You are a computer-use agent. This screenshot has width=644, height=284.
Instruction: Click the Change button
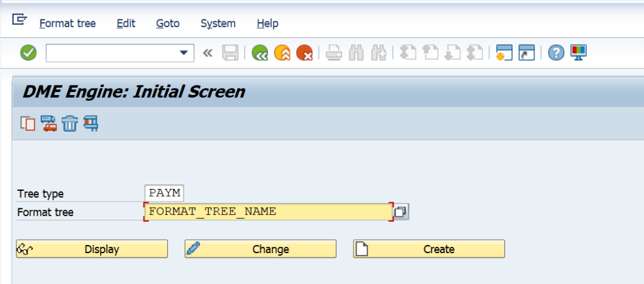[x=260, y=249]
